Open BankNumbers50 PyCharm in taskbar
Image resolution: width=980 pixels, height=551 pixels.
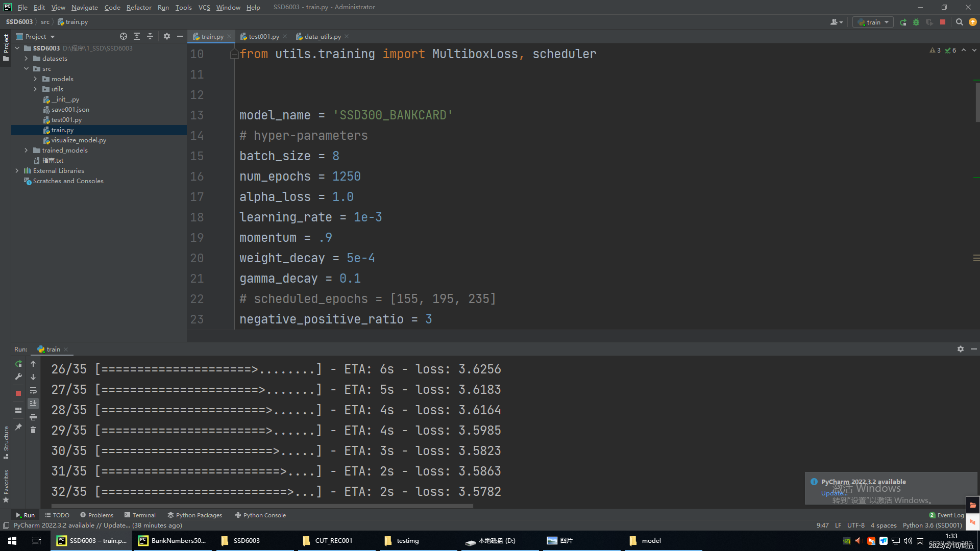(173, 541)
